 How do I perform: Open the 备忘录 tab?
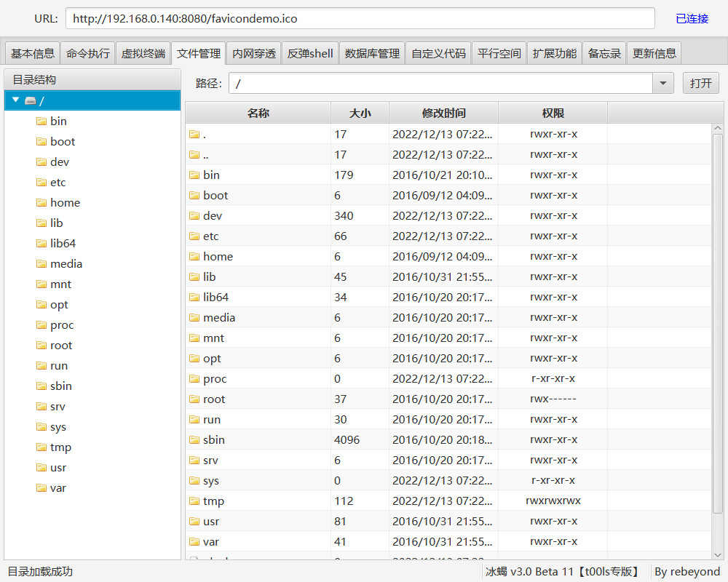click(x=604, y=53)
